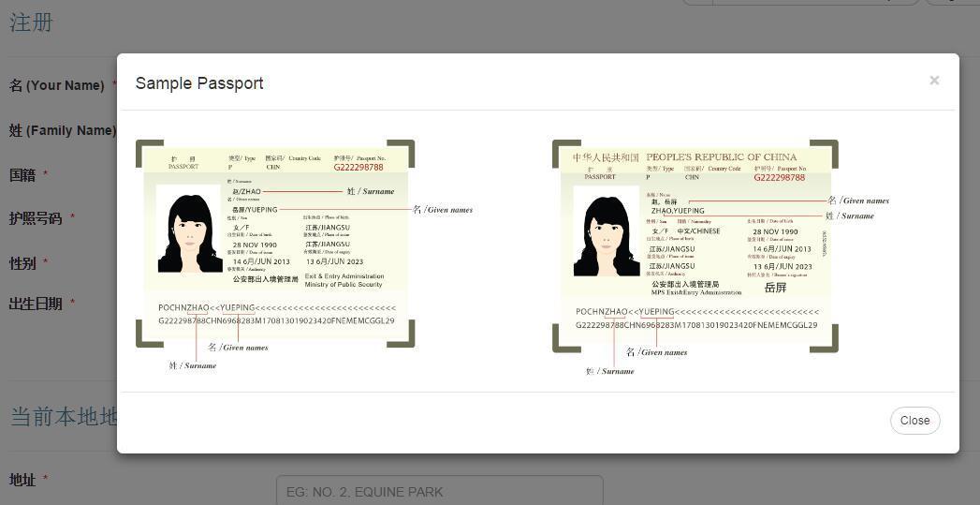
Task: Click the 注册 registration heading
Action: pos(31,22)
